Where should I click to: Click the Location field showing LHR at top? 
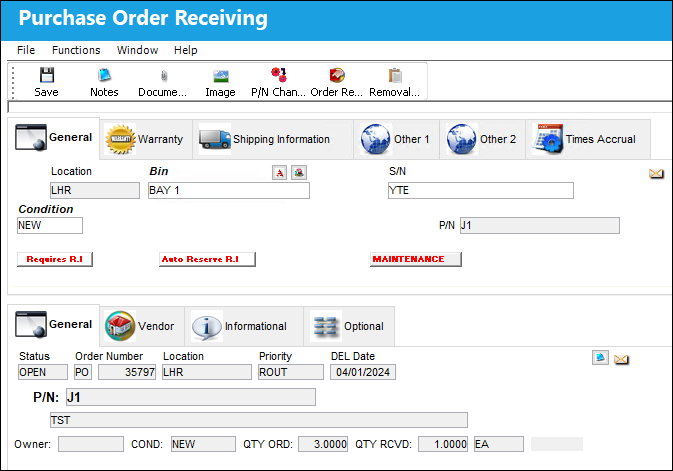[x=95, y=191]
